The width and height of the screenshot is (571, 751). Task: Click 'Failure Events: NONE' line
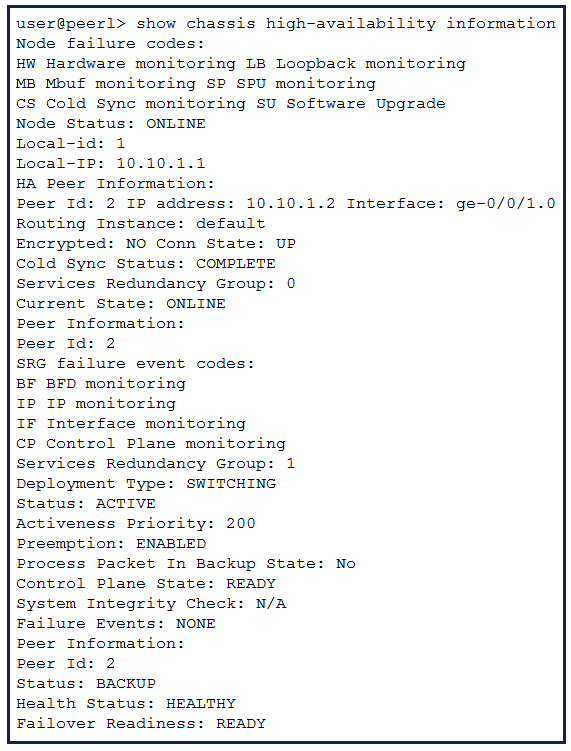coord(116,624)
